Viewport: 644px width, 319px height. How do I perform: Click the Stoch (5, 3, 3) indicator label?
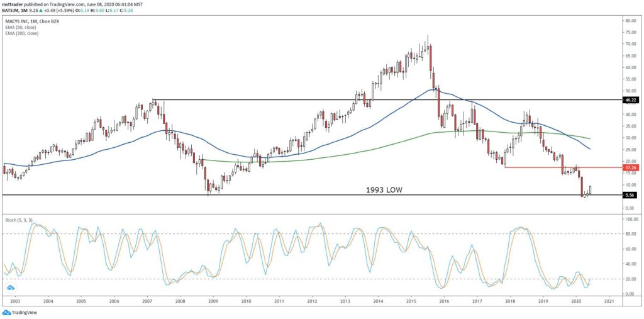pyautogui.click(x=18, y=220)
